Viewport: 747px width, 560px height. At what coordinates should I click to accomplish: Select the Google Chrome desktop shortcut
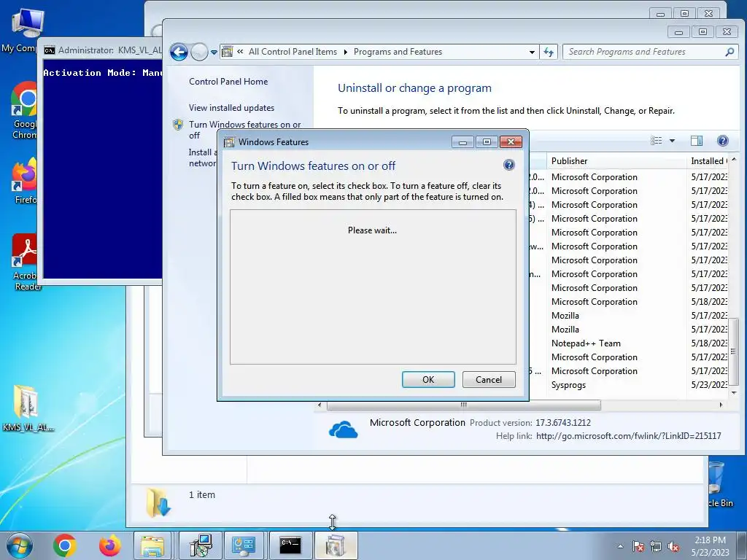click(x=25, y=111)
